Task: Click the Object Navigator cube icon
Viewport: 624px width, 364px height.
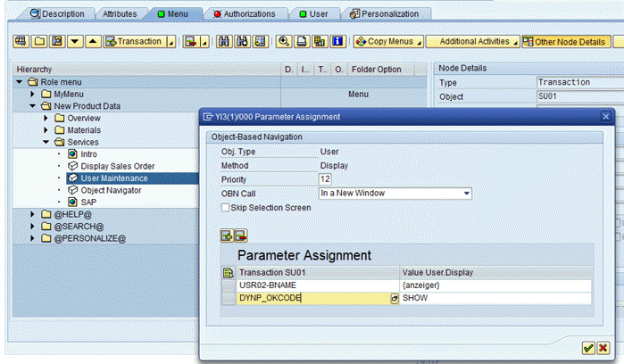Action: tap(72, 190)
